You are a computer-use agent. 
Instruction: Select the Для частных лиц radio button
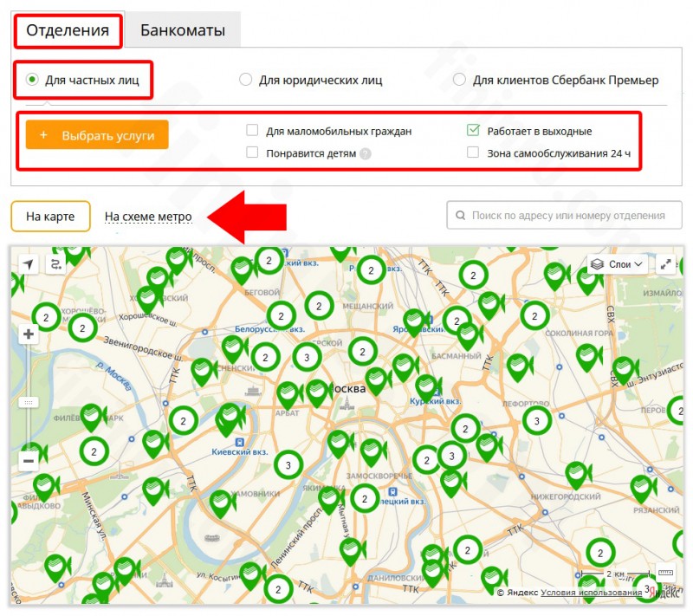pyautogui.click(x=32, y=80)
